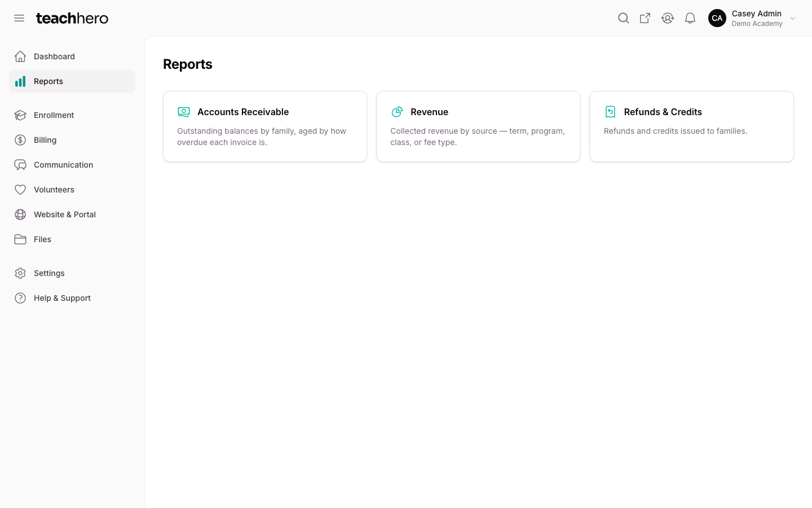Click the Revenue pie chart icon

coord(397,112)
